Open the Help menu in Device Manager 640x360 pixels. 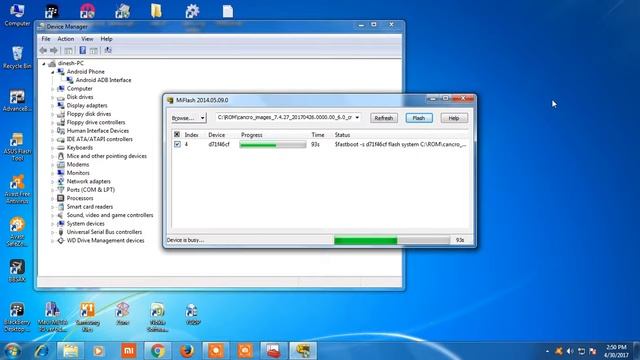click(x=106, y=39)
